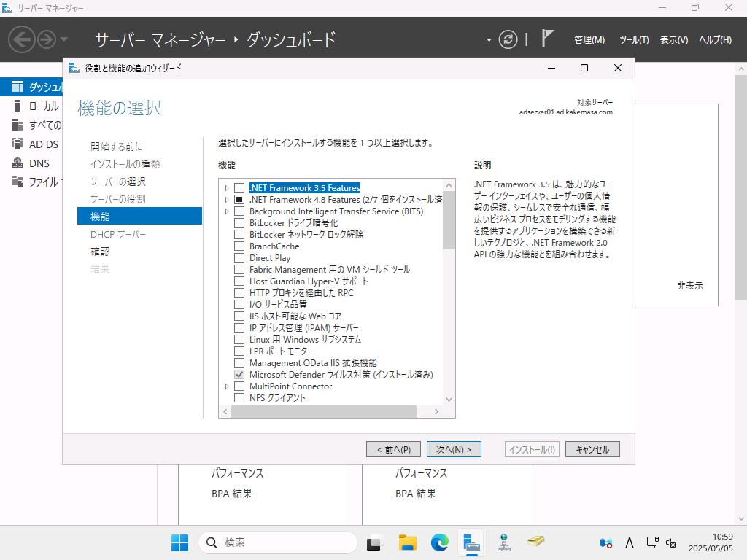
Task: Click the refresh icon in Server Manager header
Action: pos(508,39)
